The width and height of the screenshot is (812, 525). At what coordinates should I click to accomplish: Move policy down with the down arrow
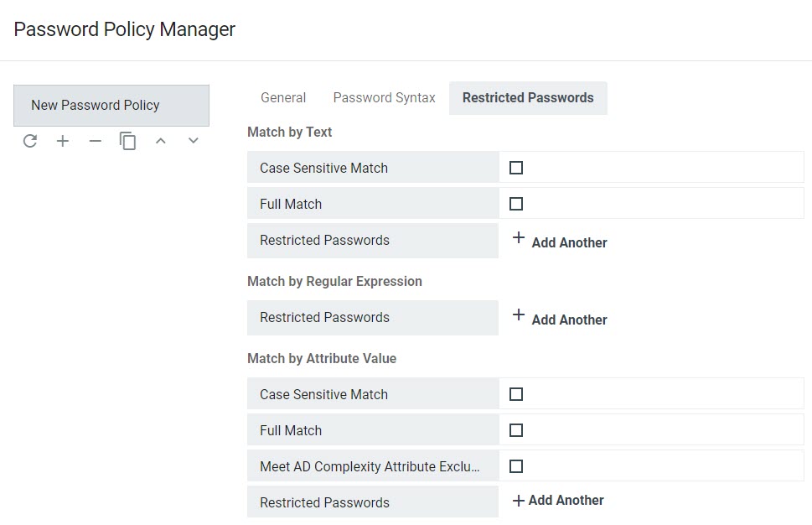coord(194,141)
